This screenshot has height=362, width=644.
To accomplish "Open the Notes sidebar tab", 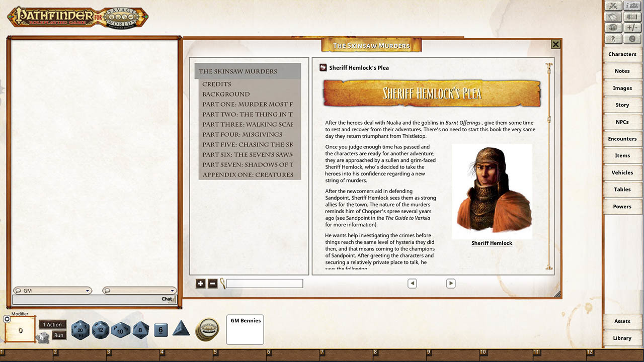I will 622,71.
